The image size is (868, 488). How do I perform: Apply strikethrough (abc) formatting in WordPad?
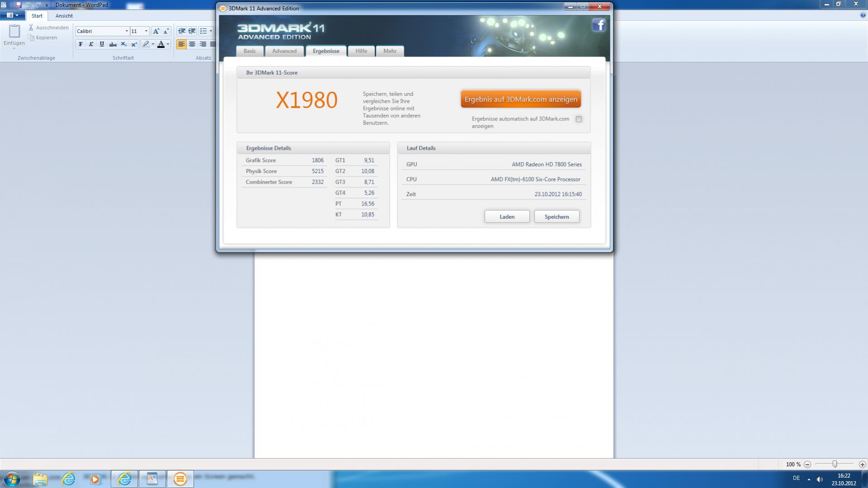[113, 44]
